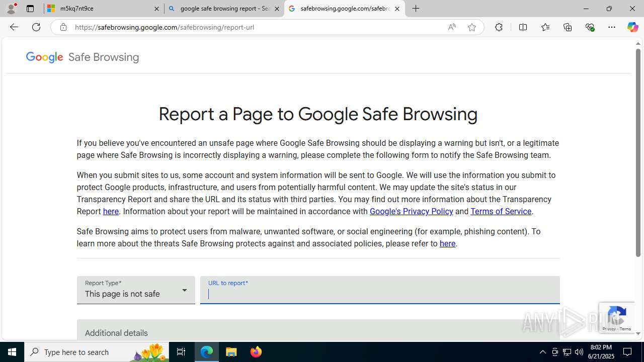Click the Google Safe Browsing logo
The image size is (644, 362).
[83, 57]
